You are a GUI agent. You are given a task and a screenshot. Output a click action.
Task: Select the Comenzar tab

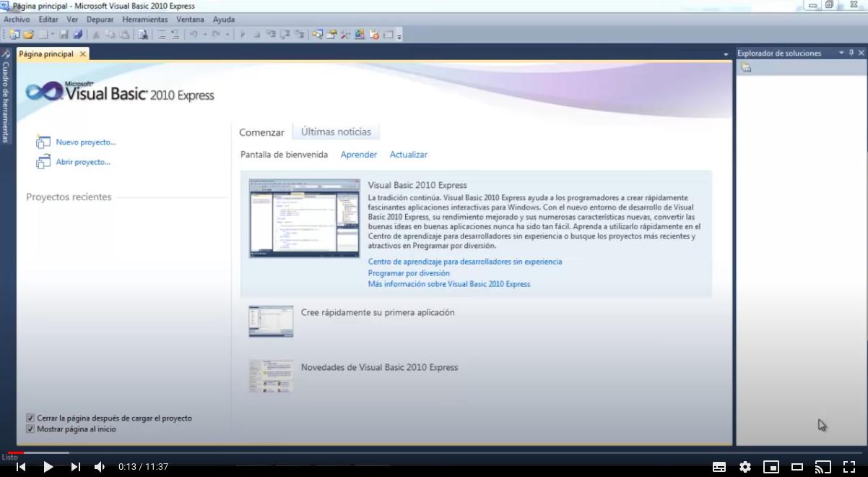pyautogui.click(x=261, y=132)
